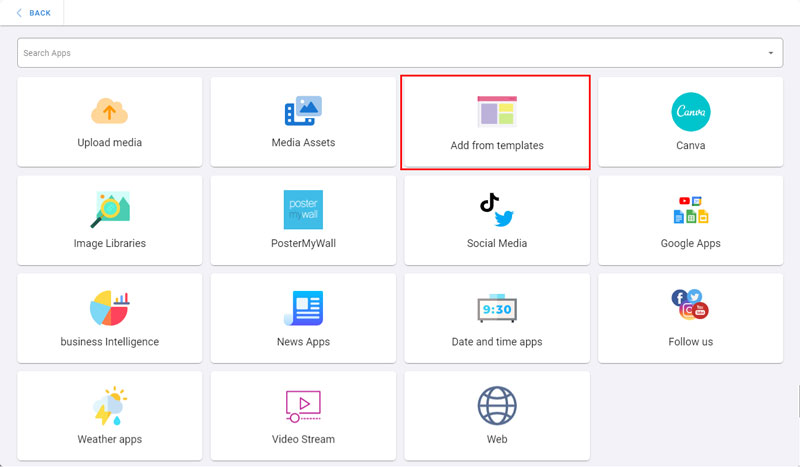This screenshot has width=800, height=467.
Task: Select the Social Media TikTok icon
Action: click(x=489, y=203)
